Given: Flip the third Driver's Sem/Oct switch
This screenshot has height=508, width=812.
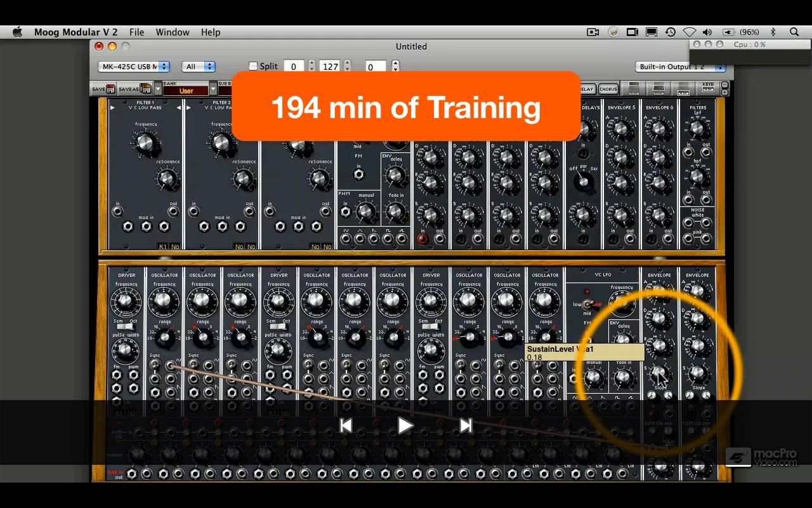Looking at the screenshot, I should (x=430, y=328).
